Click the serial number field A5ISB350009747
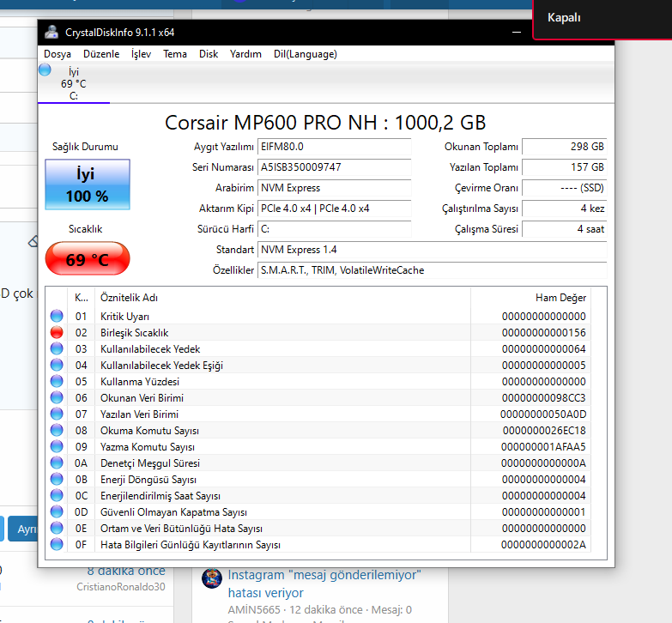672x623 pixels. (x=335, y=167)
